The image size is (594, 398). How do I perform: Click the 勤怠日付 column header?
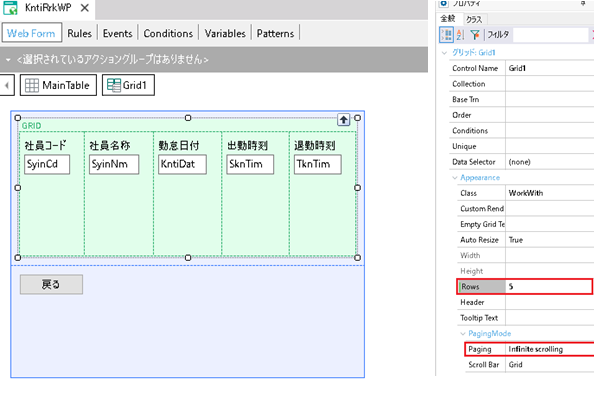pyautogui.click(x=179, y=145)
